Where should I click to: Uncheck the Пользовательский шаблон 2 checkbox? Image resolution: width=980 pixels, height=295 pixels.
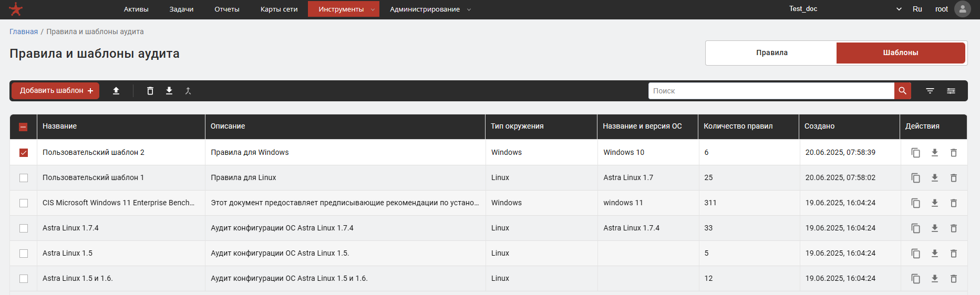click(24, 153)
